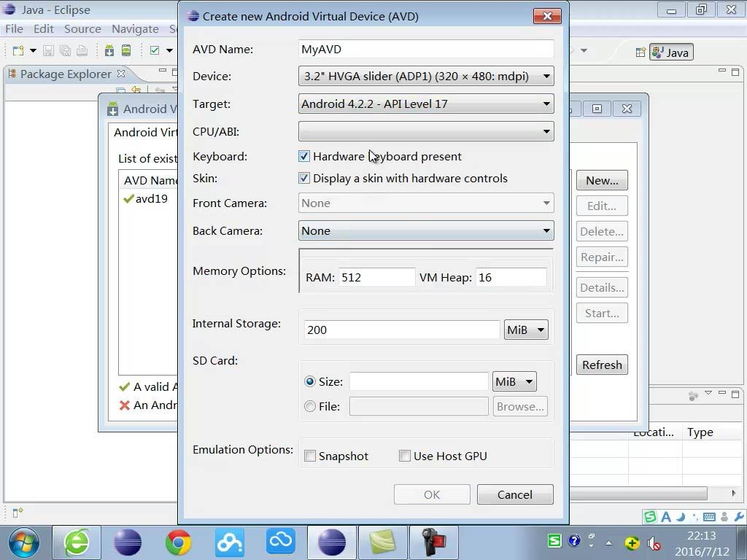Click the green Internet Explorer taskbar icon
Screen dimensions: 747x560
point(76,542)
